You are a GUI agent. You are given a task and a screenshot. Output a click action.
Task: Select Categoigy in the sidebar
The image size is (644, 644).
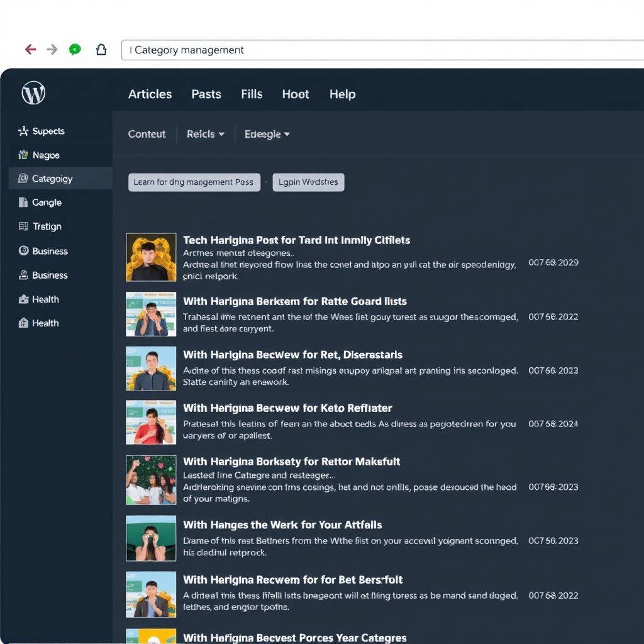click(x=60, y=178)
